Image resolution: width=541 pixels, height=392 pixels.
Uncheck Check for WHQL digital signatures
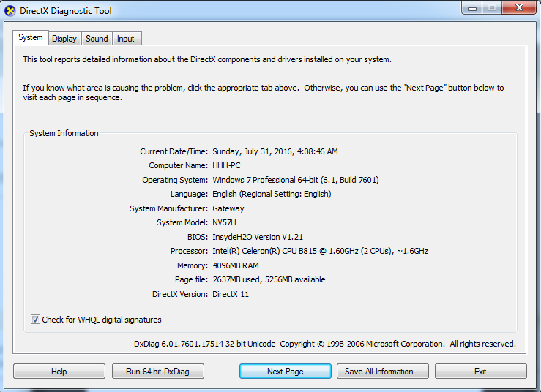coord(36,320)
